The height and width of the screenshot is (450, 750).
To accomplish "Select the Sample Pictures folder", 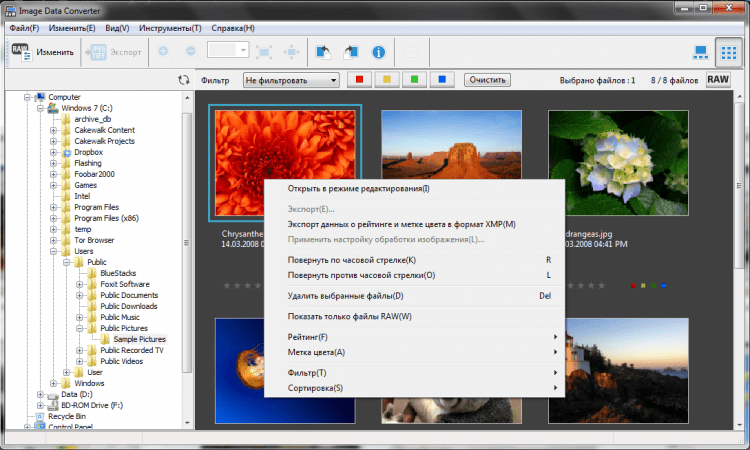I will click(139, 339).
